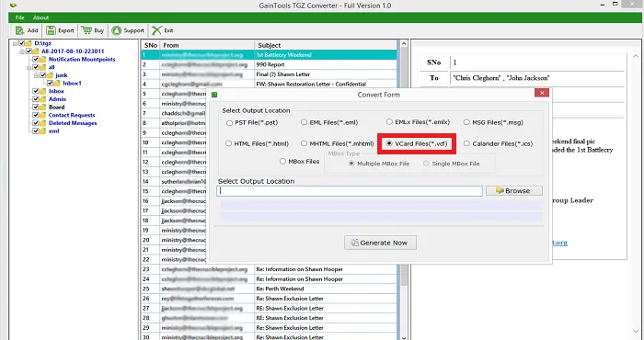Select the 'Re: Perth Weekend' email row
This screenshot has width=644, height=340.
(270, 289)
